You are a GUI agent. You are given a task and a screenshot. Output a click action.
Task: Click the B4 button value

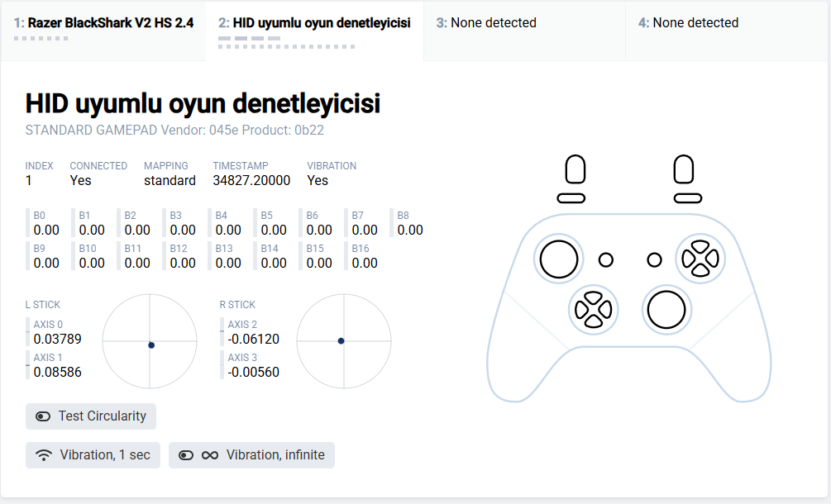point(228,231)
